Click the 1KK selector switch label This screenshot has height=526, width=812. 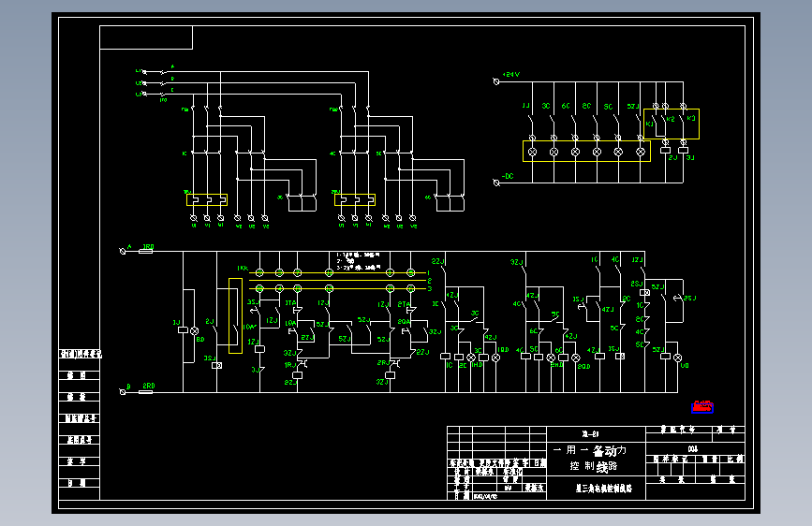coord(243,269)
